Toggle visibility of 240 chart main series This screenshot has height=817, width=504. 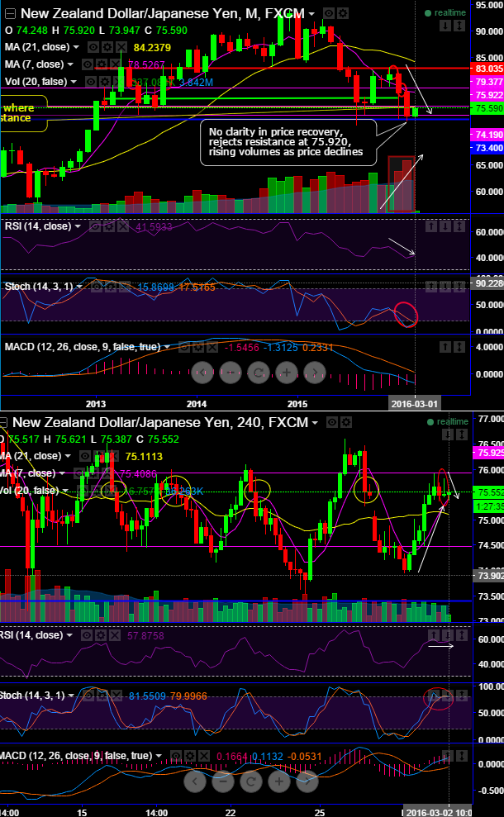[332, 423]
